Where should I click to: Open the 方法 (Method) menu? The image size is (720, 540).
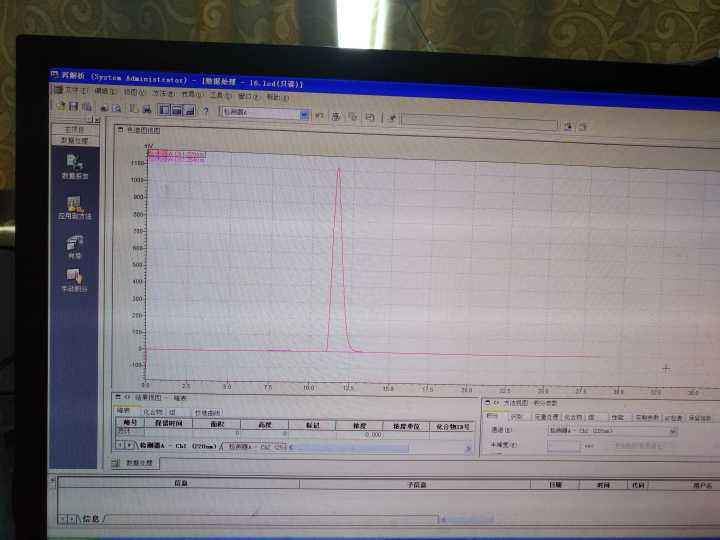coord(163,93)
